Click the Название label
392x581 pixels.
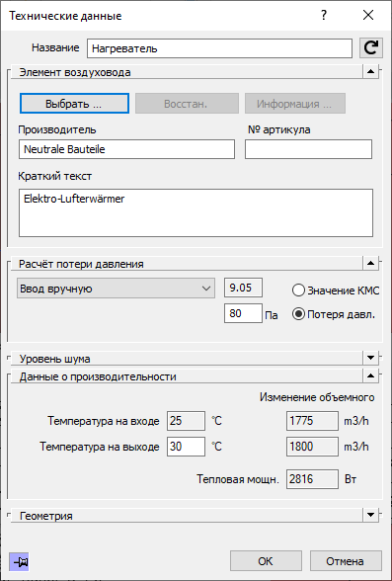click(x=55, y=47)
